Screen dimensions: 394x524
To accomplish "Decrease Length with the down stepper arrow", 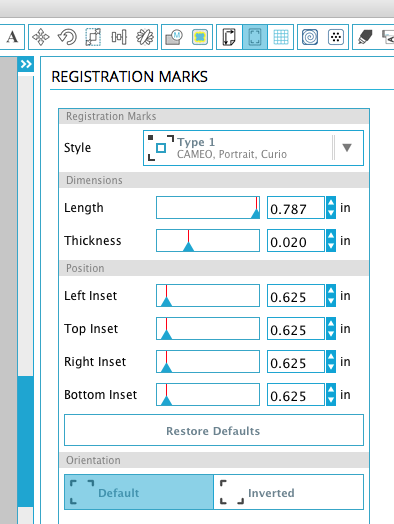I will (331, 213).
